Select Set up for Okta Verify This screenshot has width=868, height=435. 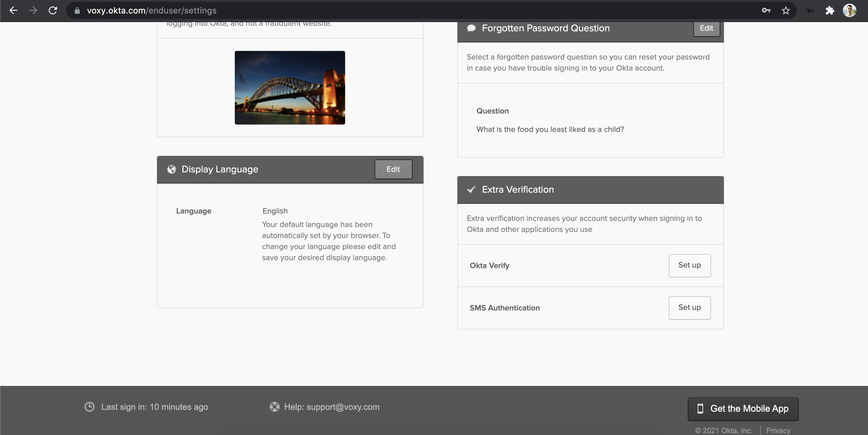690,265
